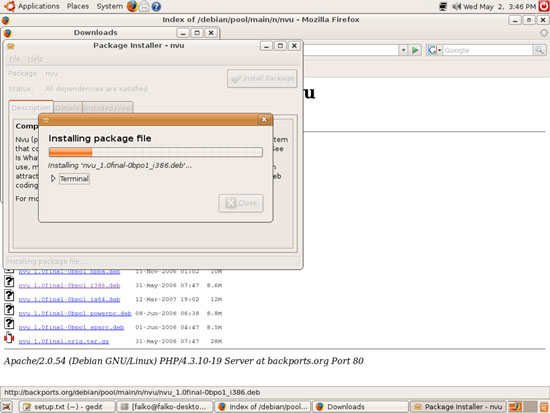Image resolution: width=550 pixels, height=413 pixels.
Task: Open nvu_1.0final-0bpo1_sparc.deb link
Action: pyautogui.click(x=71, y=327)
